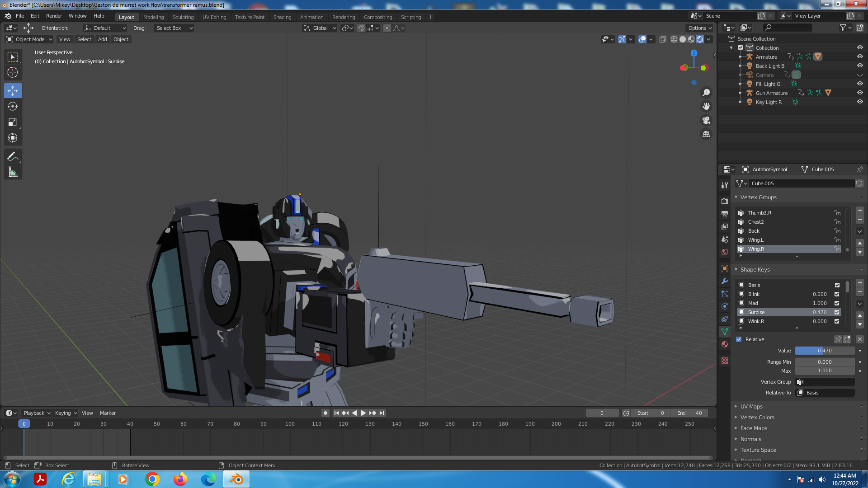
Task: Switch to rendered viewport shading
Action: 700,39
